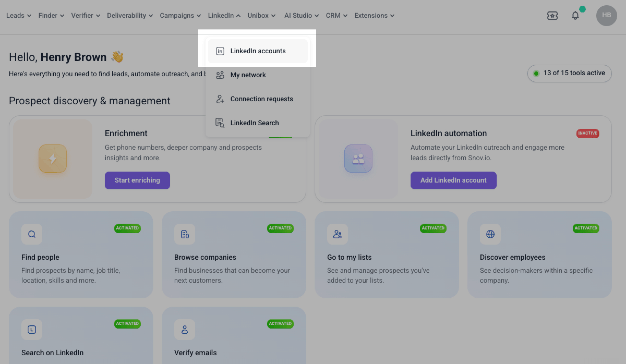Click the ACTIVATED badge on Find people
This screenshot has width=626, height=364.
click(x=128, y=228)
